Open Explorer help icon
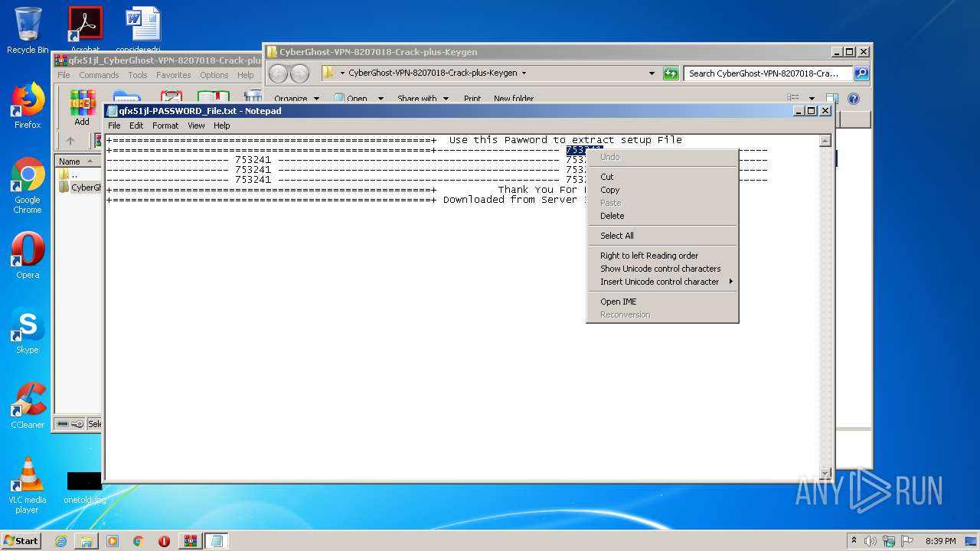This screenshot has width=980, height=551. 854,99
